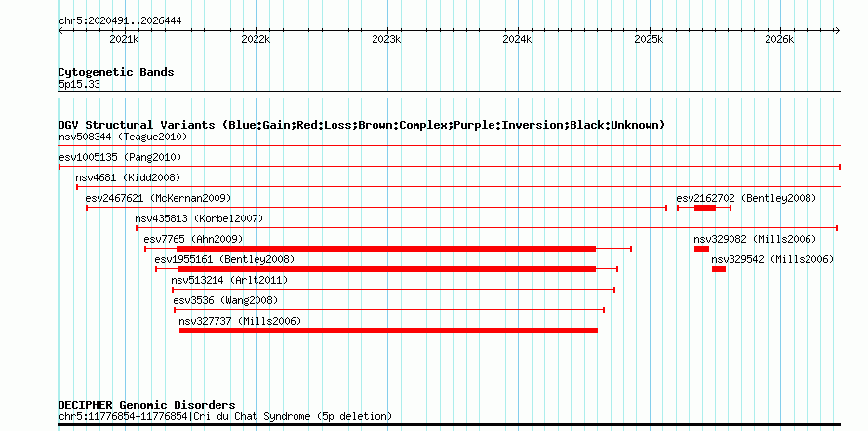This screenshot has width=868, height=431.
Task: Click the 2021k ruler tick label
Action: pyautogui.click(x=124, y=39)
